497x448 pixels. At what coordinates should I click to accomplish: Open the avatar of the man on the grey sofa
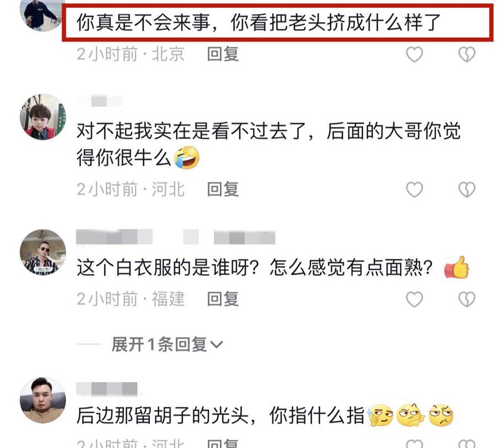[43, 400]
